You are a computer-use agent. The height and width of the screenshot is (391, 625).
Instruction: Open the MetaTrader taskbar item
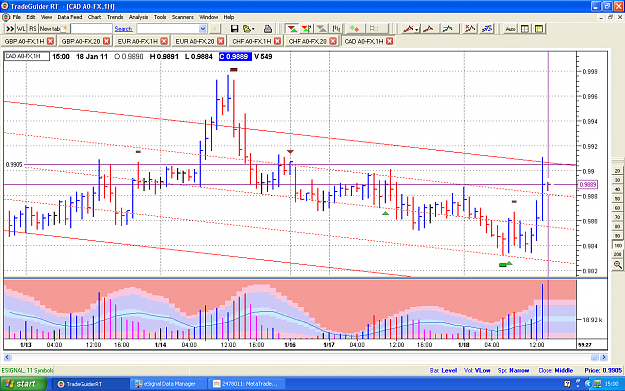pyautogui.click(x=248, y=384)
